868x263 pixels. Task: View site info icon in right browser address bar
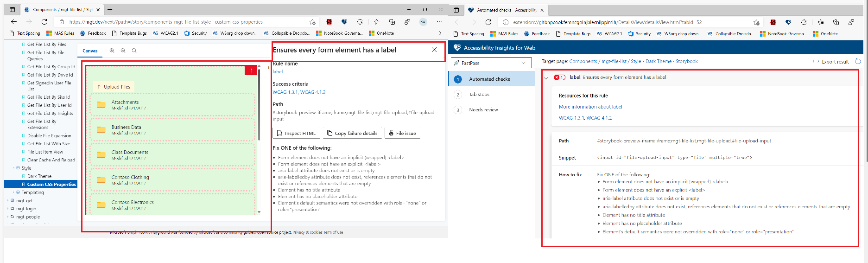click(x=506, y=22)
